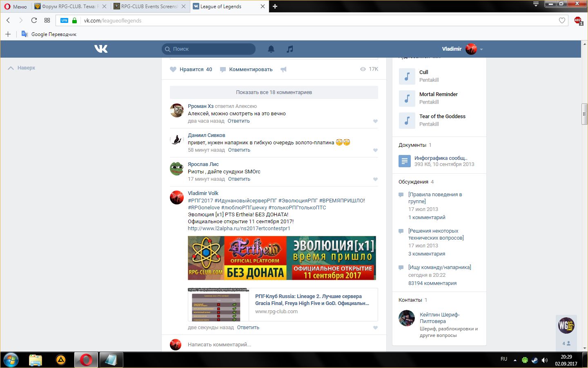Click the VK logo

coord(101,49)
